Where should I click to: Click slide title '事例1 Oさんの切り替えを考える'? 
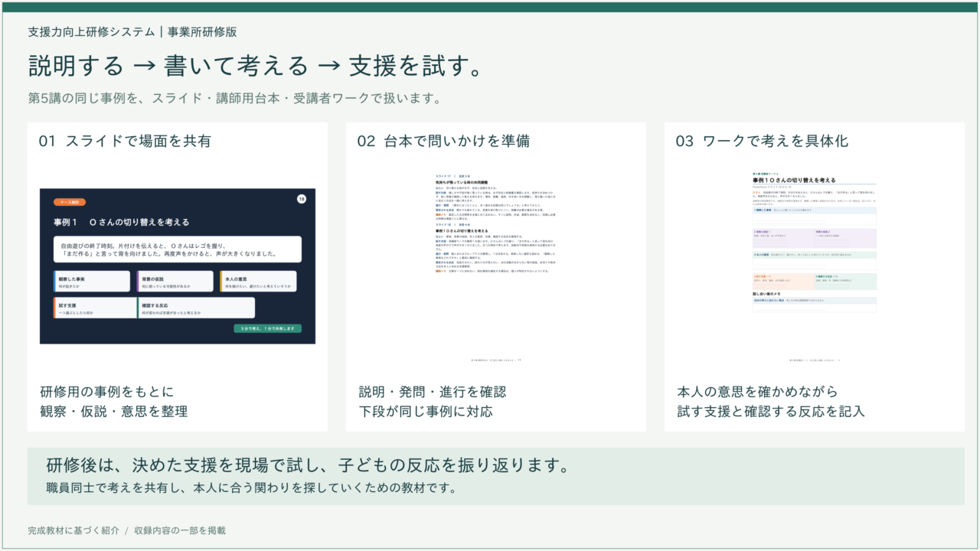click(x=121, y=222)
